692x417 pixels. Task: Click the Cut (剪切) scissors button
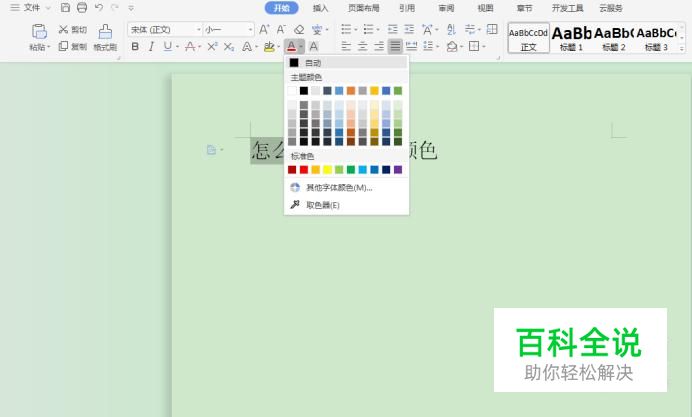click(x=73, y=30)
